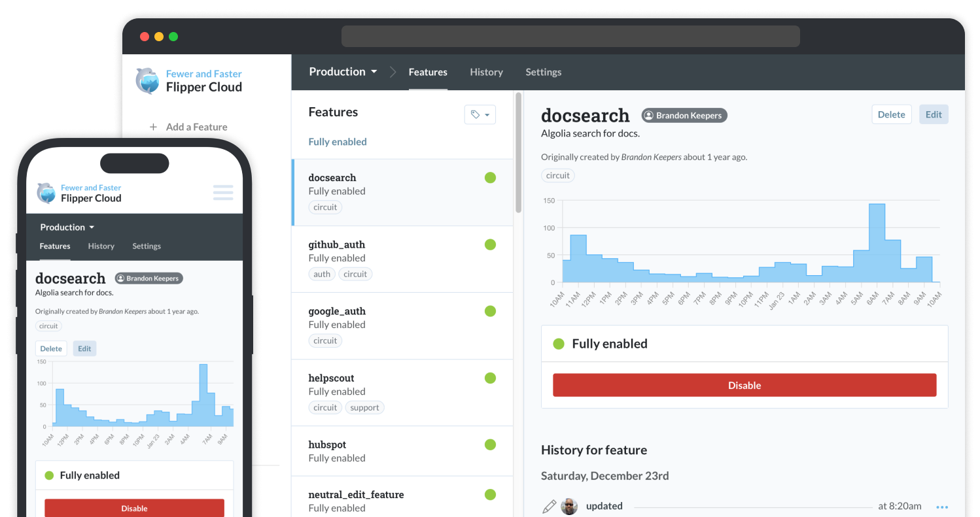Click the green status dot beside hubspot
The height and width of the screenshot is (517, 980).
(491, 444)
